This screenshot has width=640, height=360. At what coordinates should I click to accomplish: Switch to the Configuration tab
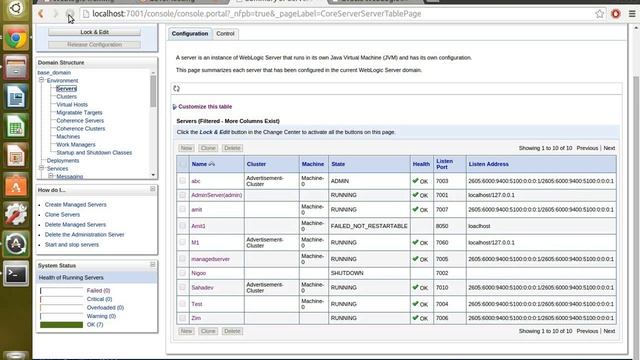point(190,33)
